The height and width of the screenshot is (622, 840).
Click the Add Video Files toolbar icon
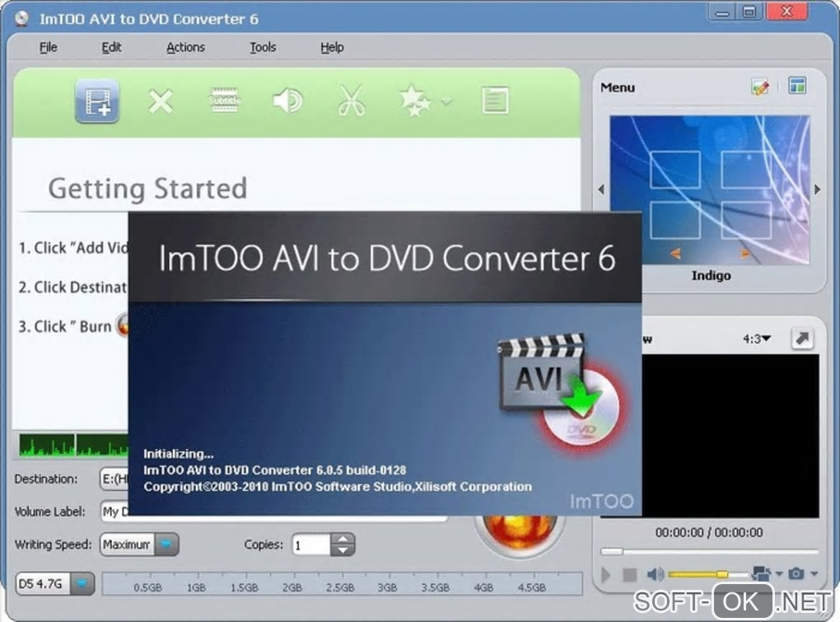tap(97, 101)
